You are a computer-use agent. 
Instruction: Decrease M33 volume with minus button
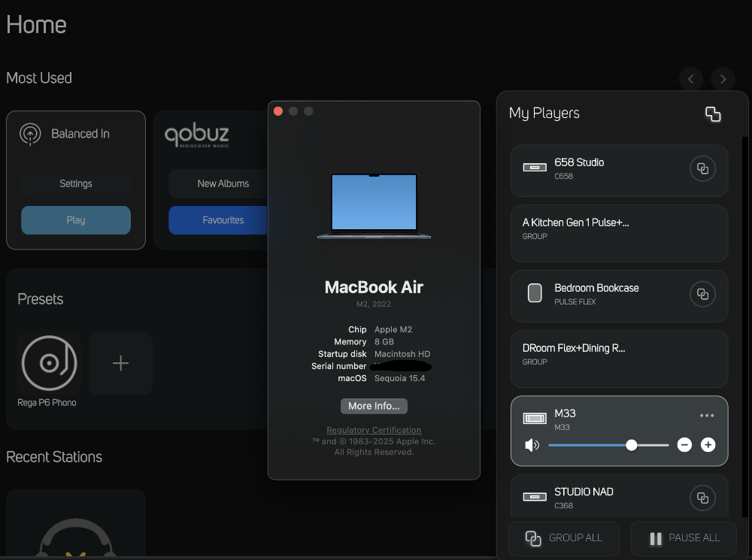684,445
